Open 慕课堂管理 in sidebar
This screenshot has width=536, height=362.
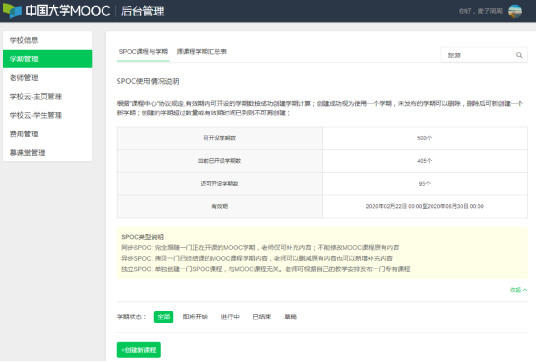(48, 152)
